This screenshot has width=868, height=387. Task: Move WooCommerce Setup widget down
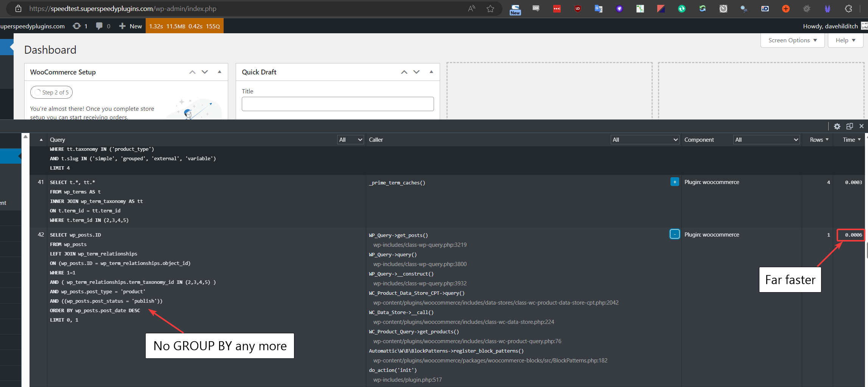[205, 72]
